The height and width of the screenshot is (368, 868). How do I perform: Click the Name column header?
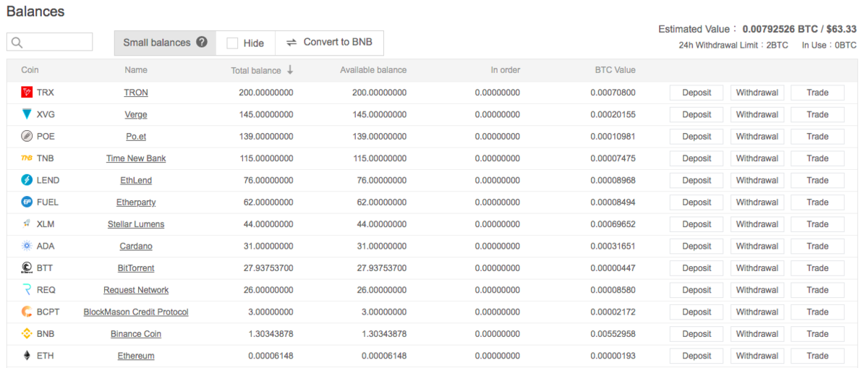point(135,70)
